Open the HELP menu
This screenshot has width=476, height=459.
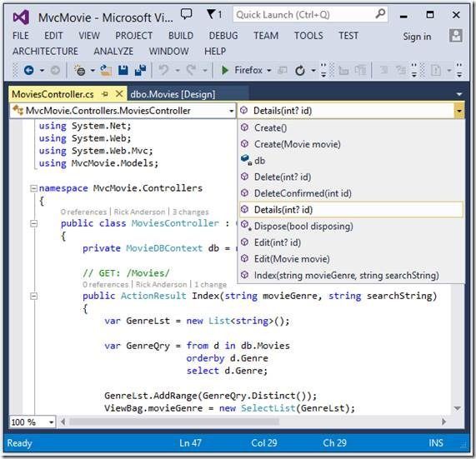(x=215, y=52)
